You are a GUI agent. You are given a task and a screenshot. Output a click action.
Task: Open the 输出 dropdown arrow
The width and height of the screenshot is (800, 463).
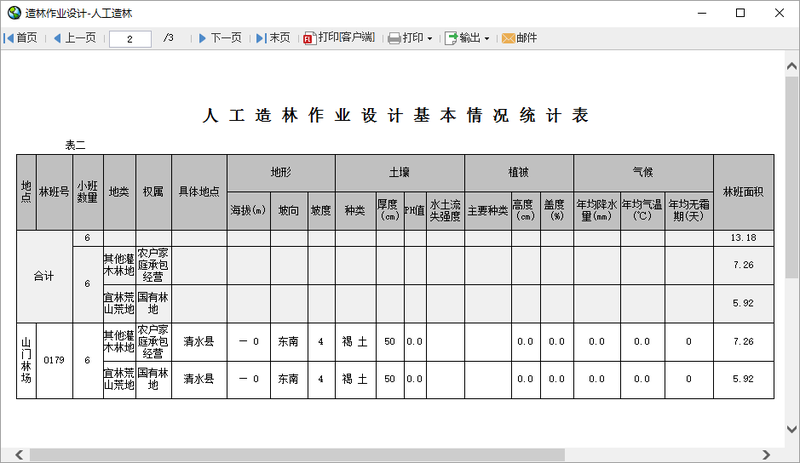(x=487, y=39)
